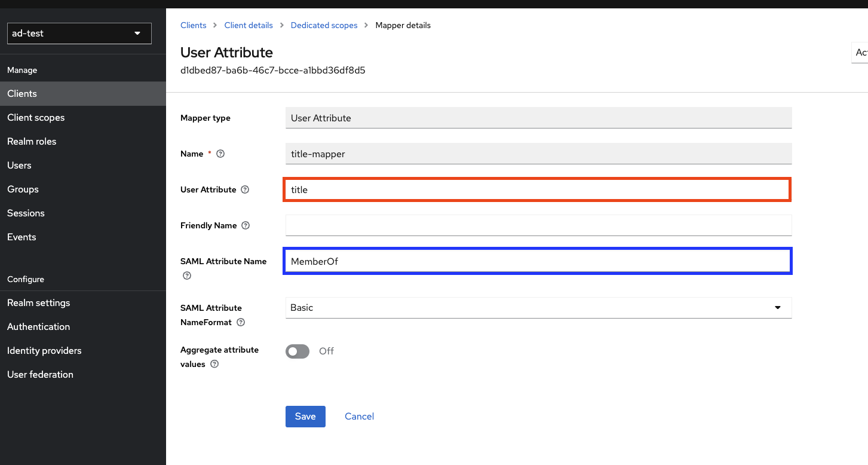The image size is (868, 465).
Task: Click help icon next to Name label
Action: 220,154
